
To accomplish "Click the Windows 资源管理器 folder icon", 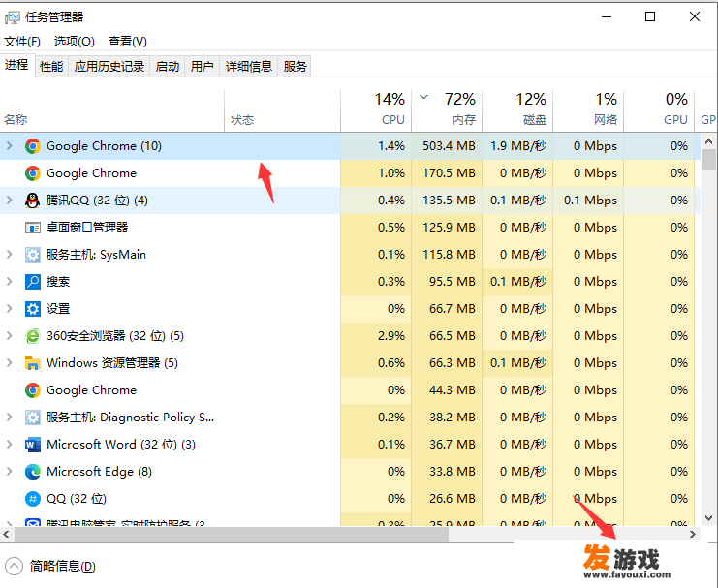I will (x=33, y=363).
